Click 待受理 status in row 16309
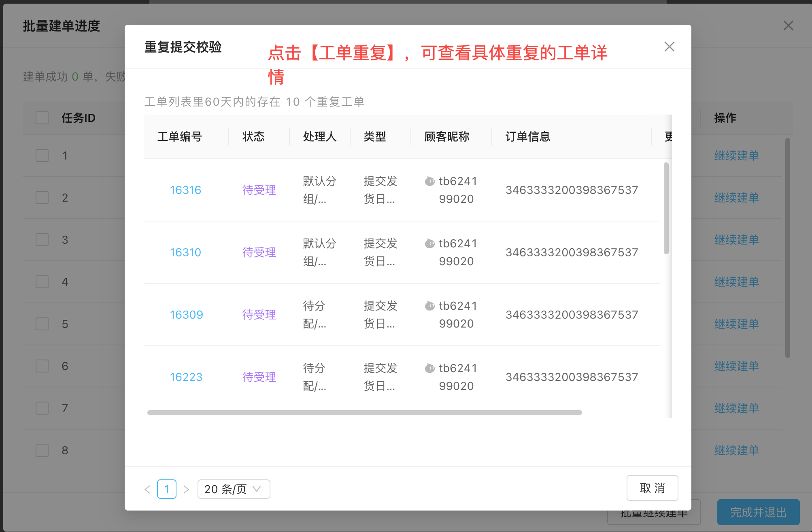Screen dimensions: 812x532 click(x=259, y=315)
